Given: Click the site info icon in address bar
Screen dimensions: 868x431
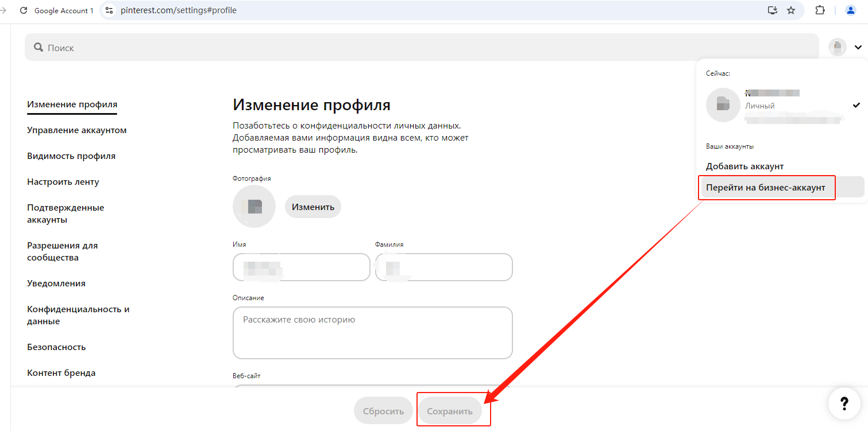Looking at the screenshot, I should tap(110, 10).
